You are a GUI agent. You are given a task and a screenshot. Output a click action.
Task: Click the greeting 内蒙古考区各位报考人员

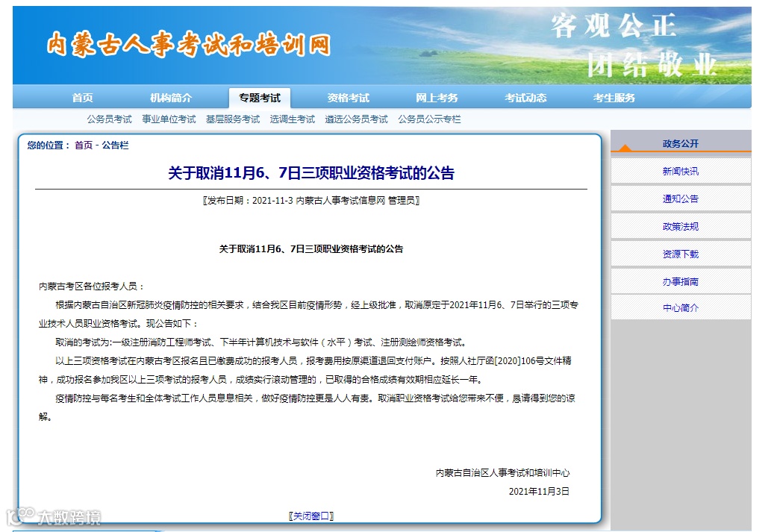click(x=92, y=287)
